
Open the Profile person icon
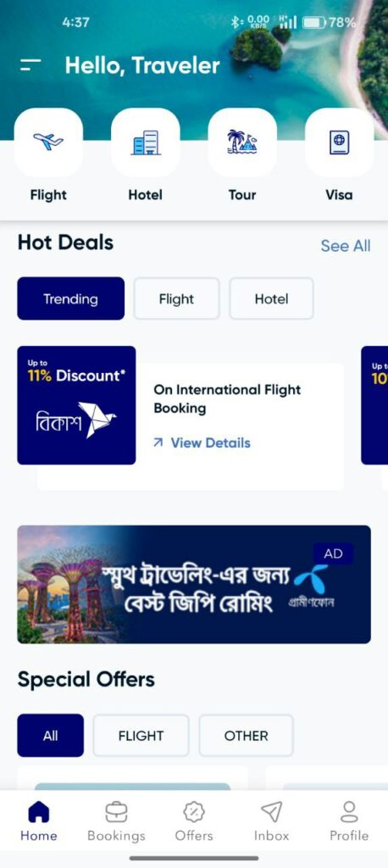[x=349, y=812]
